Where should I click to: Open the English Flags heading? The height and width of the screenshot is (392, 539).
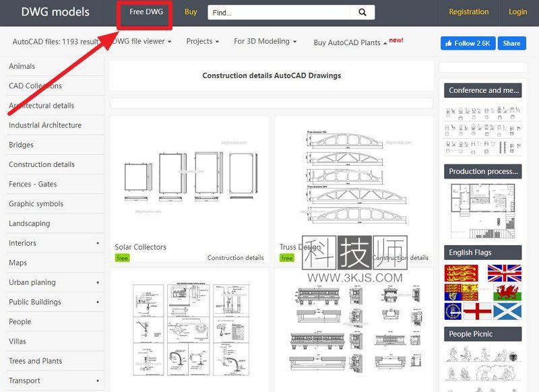(483, 253)
